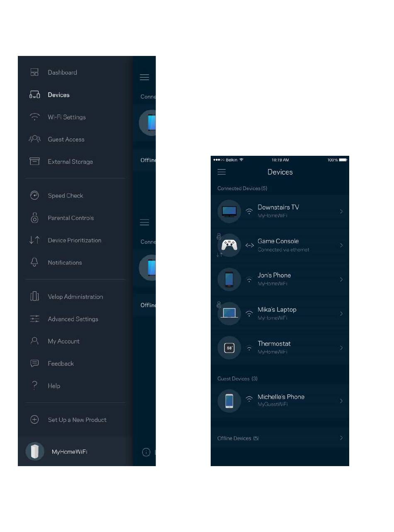Tap the Notifications bell icon
Viewport: 394px width, 532px height.
(34, 263)
